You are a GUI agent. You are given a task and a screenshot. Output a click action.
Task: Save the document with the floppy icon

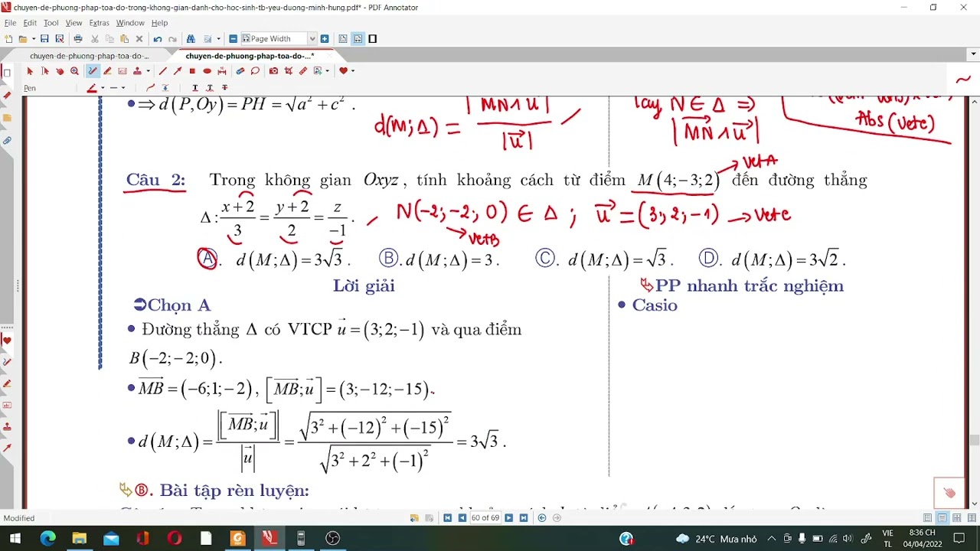point(44,39)
